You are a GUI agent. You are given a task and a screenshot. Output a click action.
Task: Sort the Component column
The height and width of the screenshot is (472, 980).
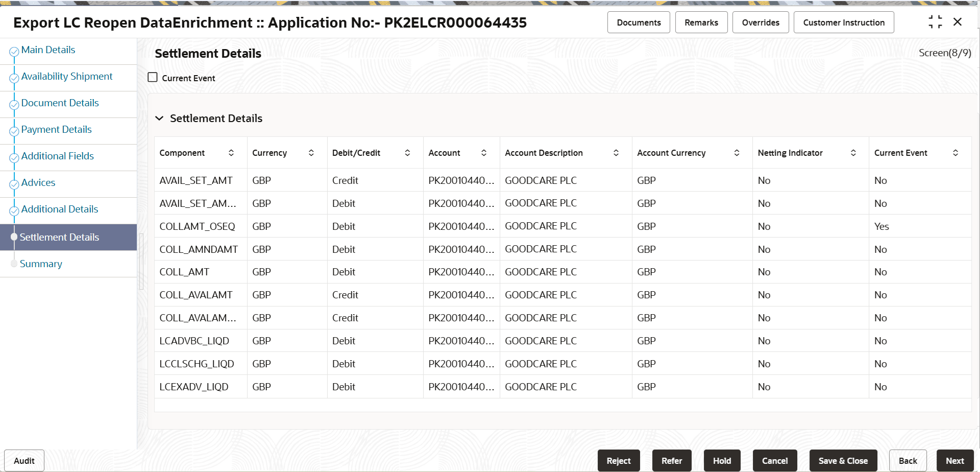(232, 152)
